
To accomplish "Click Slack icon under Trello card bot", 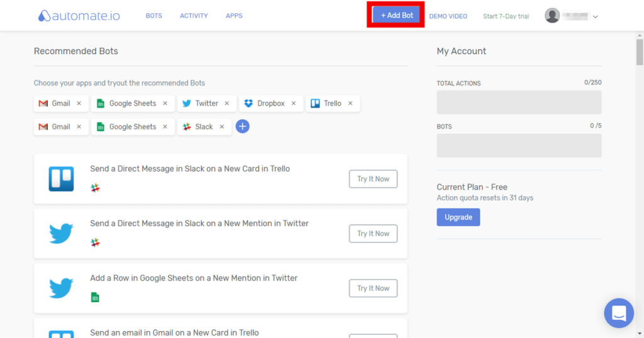I will [96, 188].
